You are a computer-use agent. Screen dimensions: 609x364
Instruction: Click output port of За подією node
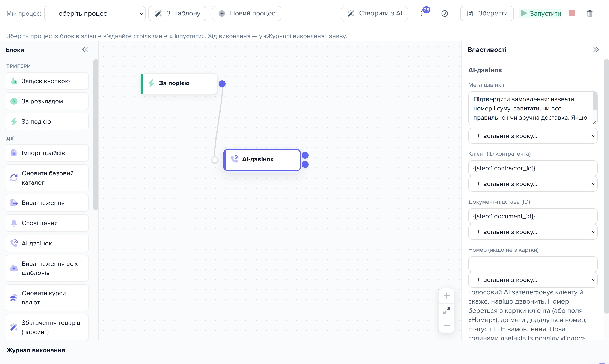[x=222, y=84]
